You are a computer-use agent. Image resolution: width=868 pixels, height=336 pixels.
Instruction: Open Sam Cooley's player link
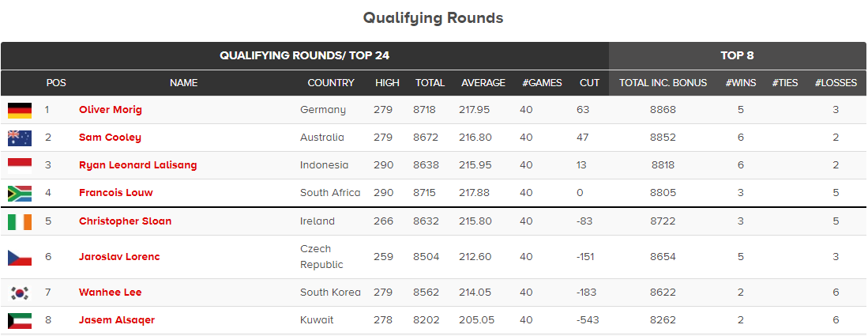click(x=110, y=138)
